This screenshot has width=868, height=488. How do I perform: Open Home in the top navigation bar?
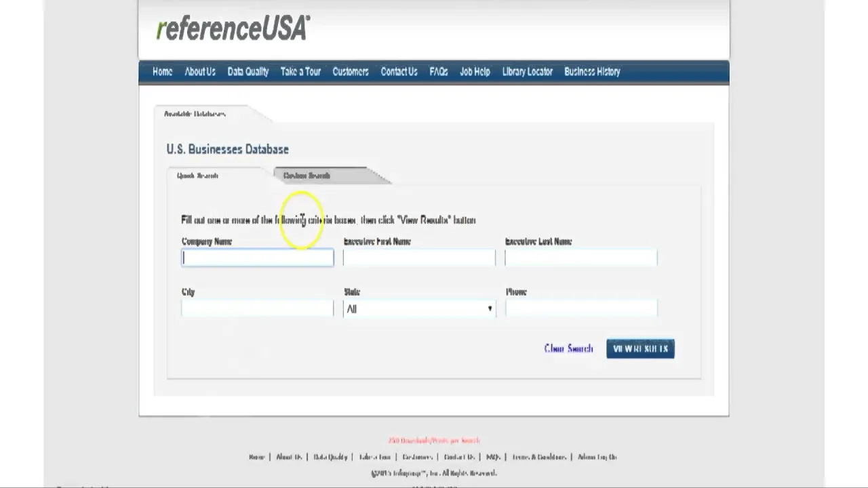pos(163,71)
